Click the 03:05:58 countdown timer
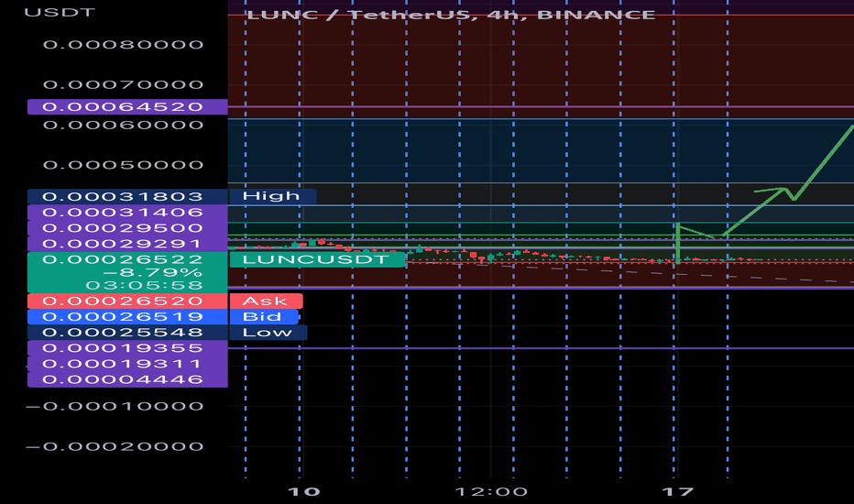The width and height of the screenshot is (854, 504). pos(144,285)
